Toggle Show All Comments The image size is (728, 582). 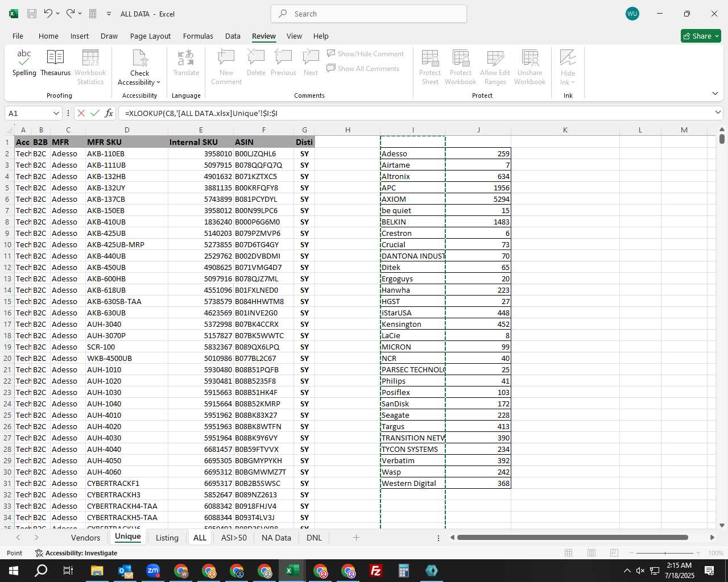[x=363, y=68]
